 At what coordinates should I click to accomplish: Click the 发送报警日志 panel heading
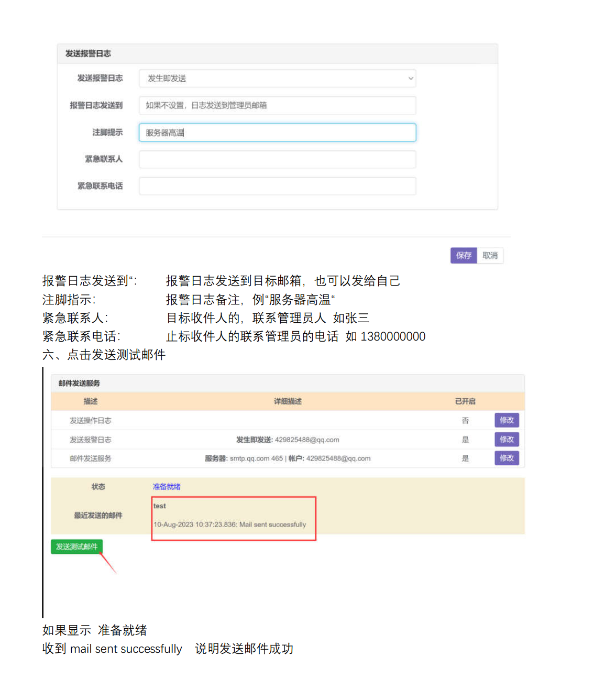(88, 53)
